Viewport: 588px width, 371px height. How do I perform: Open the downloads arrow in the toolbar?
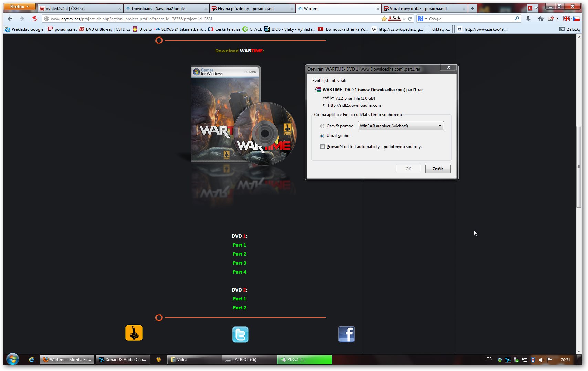[x=528, y=19]
